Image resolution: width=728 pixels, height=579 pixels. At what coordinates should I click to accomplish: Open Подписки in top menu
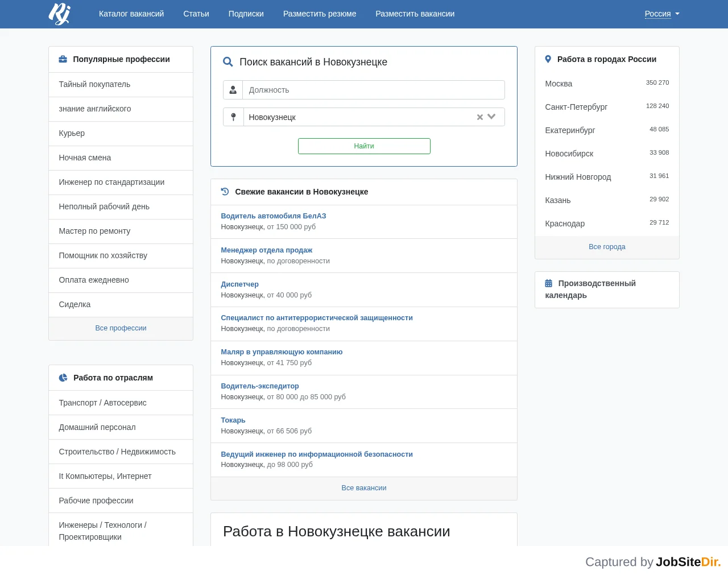point(246,14)
